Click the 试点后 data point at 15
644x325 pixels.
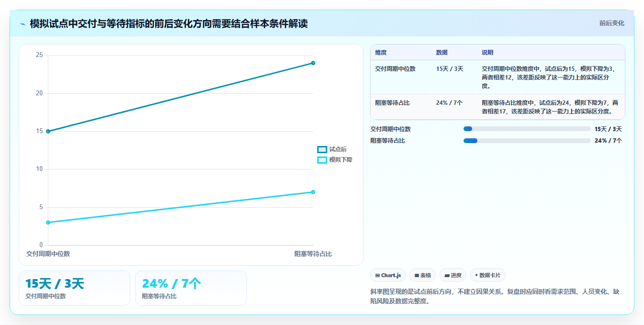pyautogui.click(x=48, y=131)
